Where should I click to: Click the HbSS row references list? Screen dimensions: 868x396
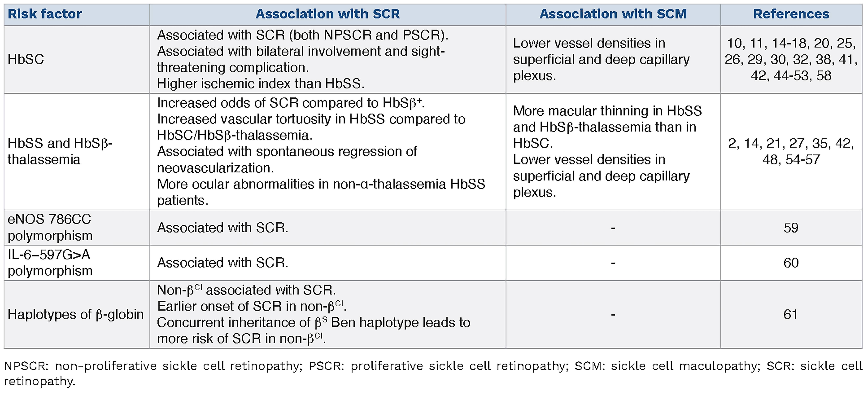click(x=791, y=151)
